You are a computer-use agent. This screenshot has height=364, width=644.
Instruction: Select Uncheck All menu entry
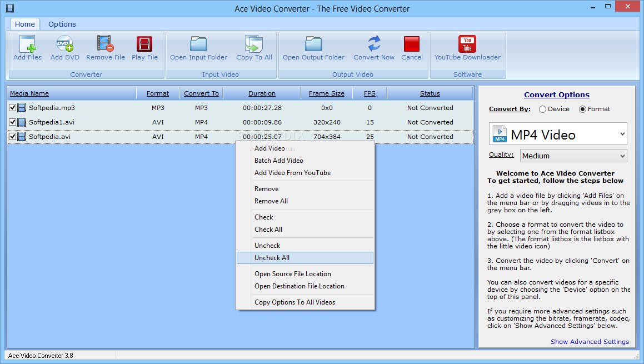point(304,258)
